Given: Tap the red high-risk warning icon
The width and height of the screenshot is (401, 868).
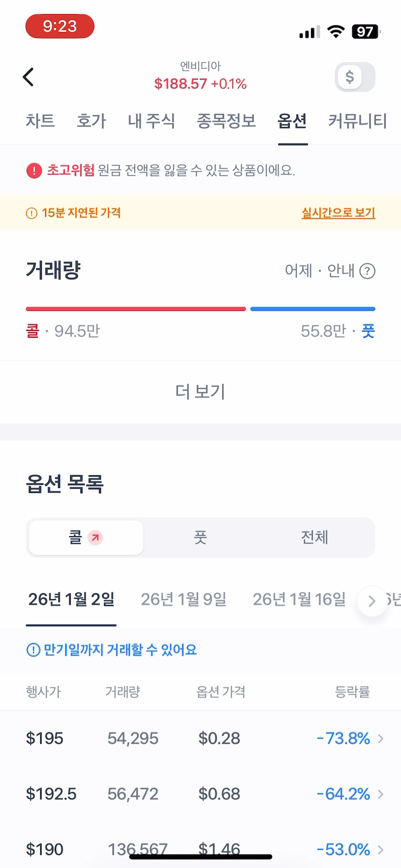Looking at the screenshot, I should click(x=34, y=171).
